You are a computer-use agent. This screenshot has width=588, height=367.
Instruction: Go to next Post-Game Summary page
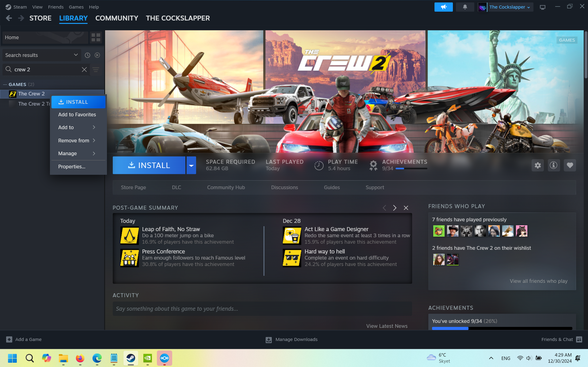pyautogui.click(x=395, y=208)
